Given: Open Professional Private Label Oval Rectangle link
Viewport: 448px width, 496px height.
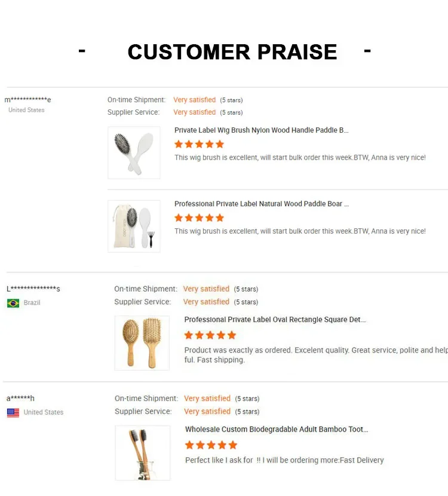Looking at the screenshot, I should pyautogui.click(x=275, y=320).
